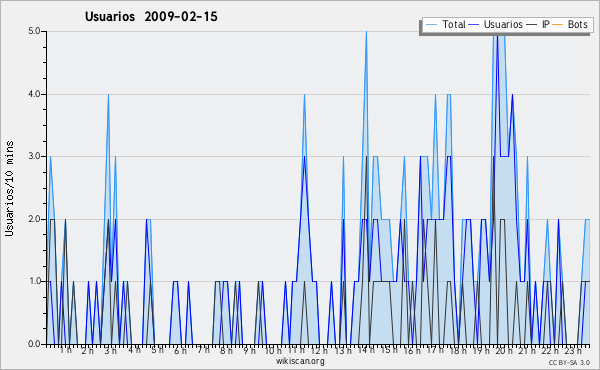The width and height of the screenshot is (600, 370).
Task: Click the "23 h" x-axis label
Action: coord(573,351)
